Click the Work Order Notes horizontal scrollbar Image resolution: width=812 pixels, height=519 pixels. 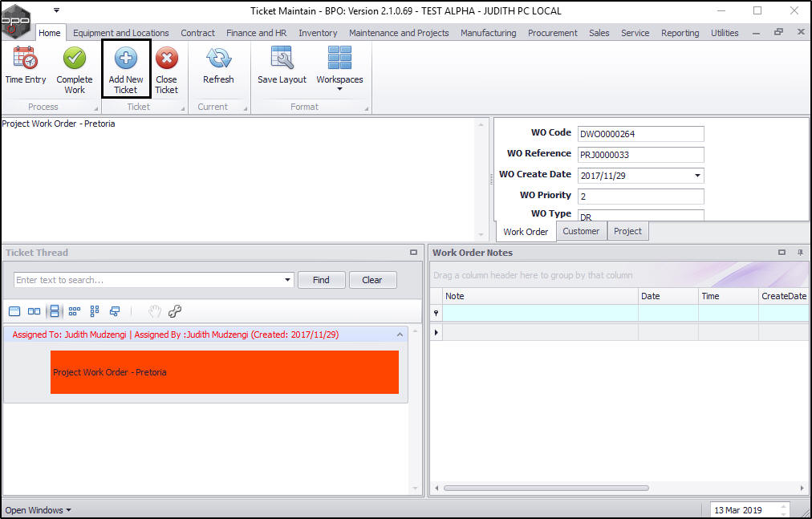[546, 488]
